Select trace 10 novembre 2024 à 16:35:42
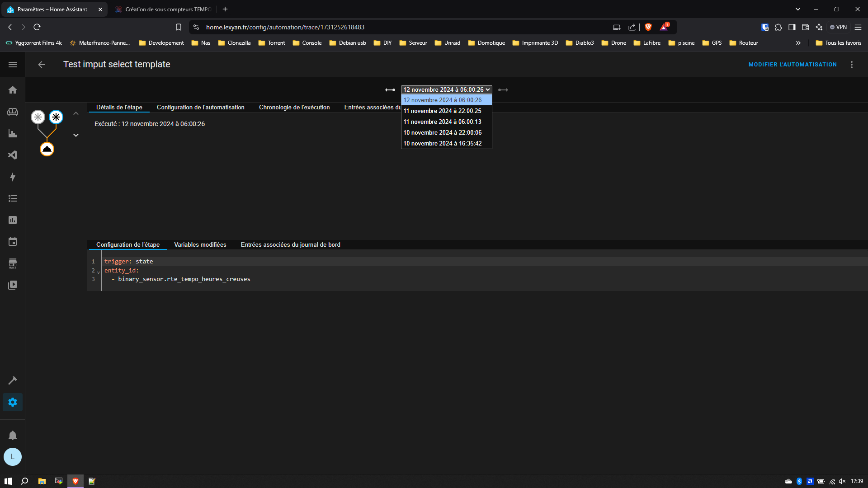Viewport: 868px width, 488px height. (x=442, y=143)
